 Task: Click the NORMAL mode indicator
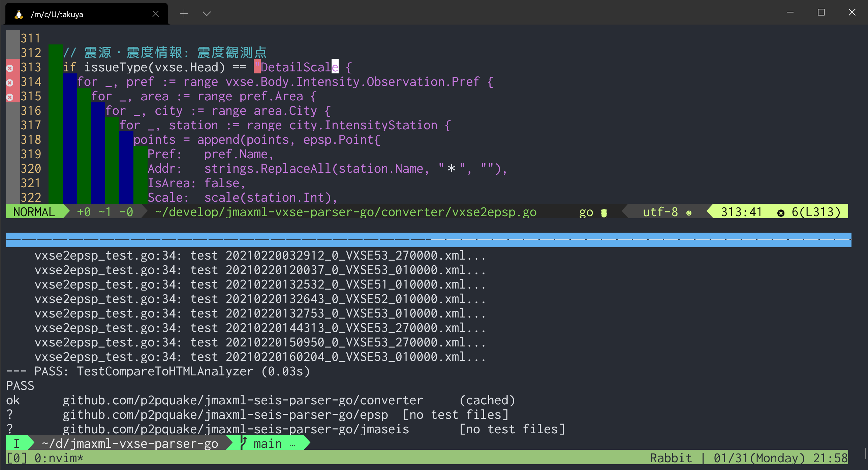34,212
